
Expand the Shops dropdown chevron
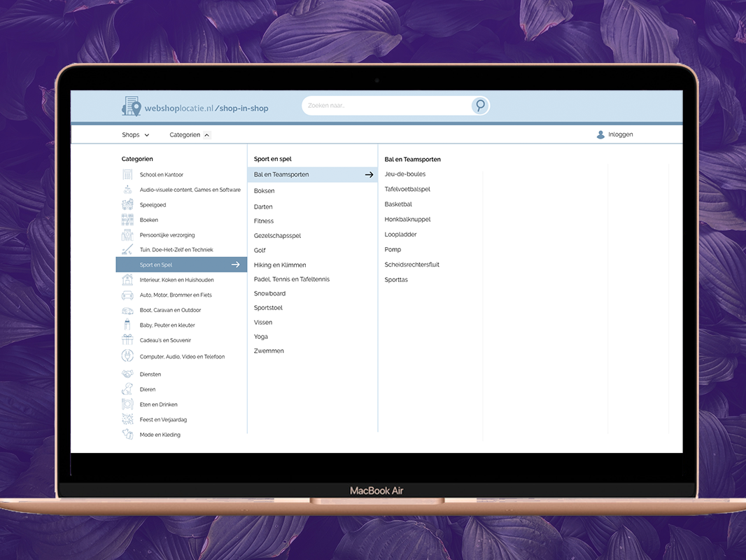click(x=146, y=135)
